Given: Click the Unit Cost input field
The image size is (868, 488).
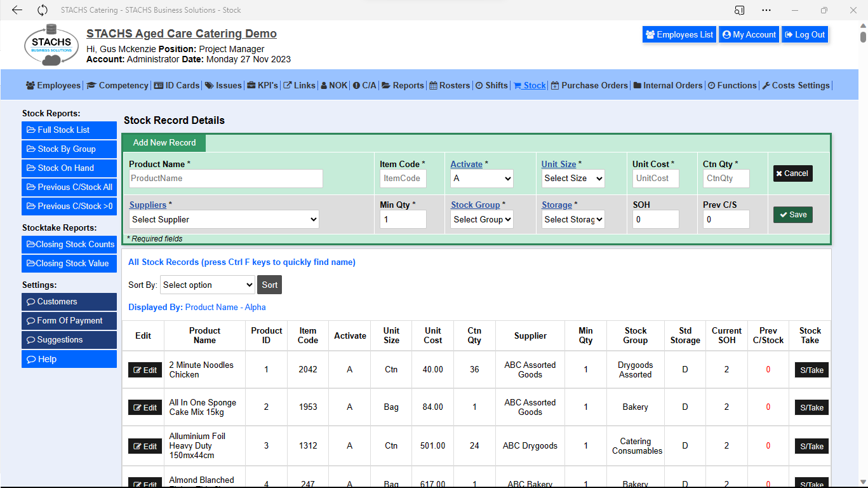Looking at the screenshot, I should [656, 179].
